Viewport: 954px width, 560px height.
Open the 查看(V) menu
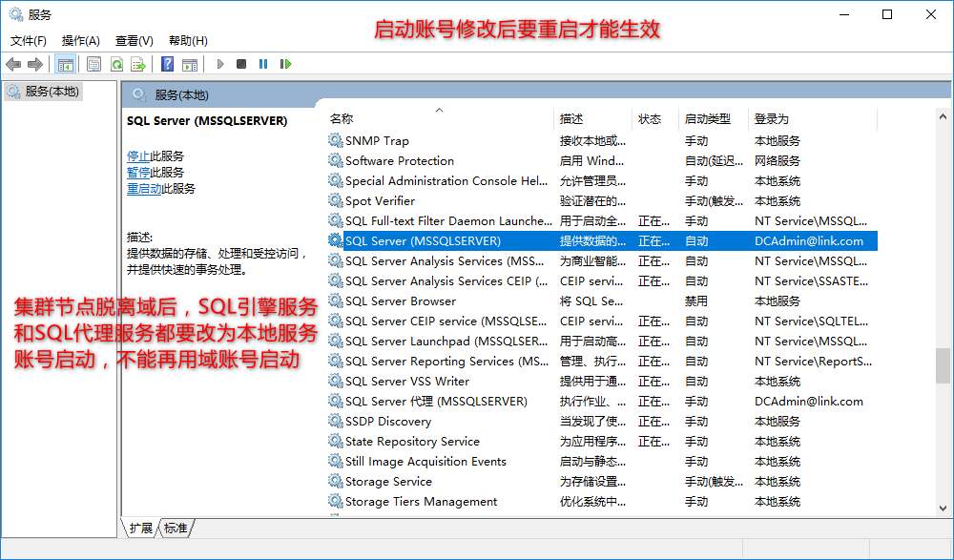(135, 41)
